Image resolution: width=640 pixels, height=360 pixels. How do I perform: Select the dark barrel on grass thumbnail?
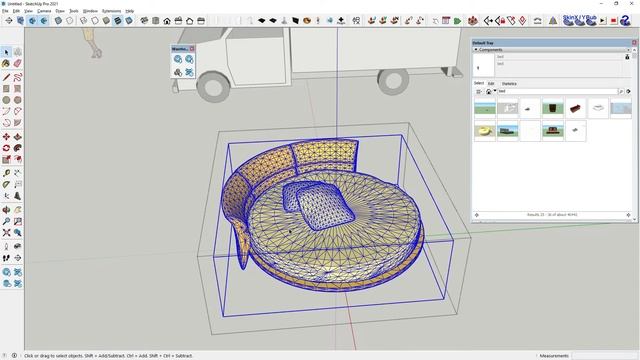click(x=553, y=108)
